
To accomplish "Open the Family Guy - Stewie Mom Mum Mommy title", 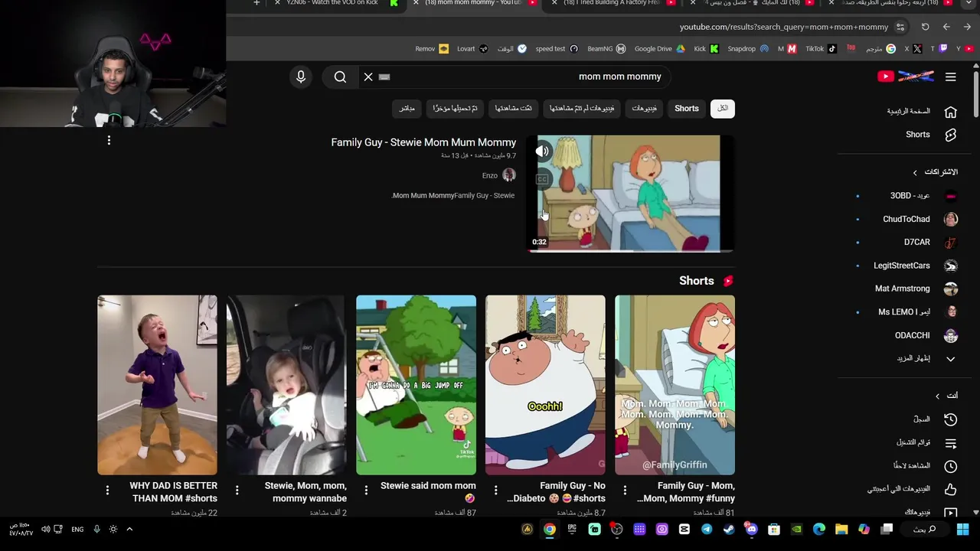I will coord(423,142).
